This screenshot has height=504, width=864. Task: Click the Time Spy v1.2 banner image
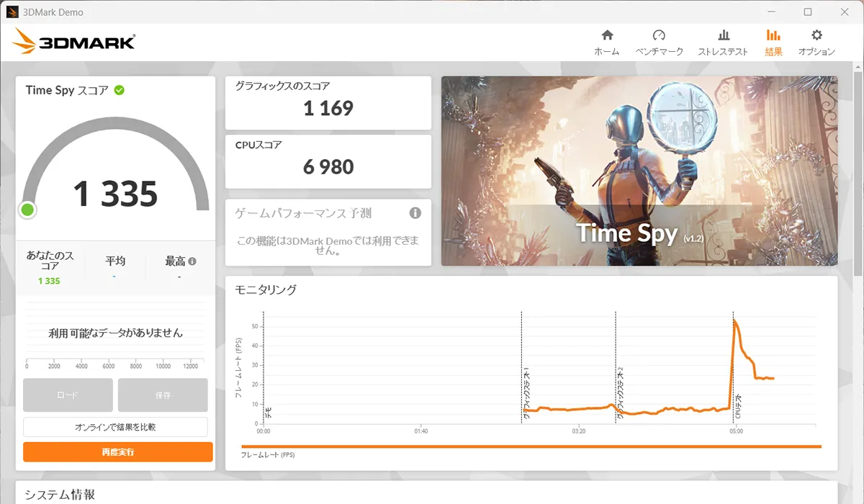639,171
